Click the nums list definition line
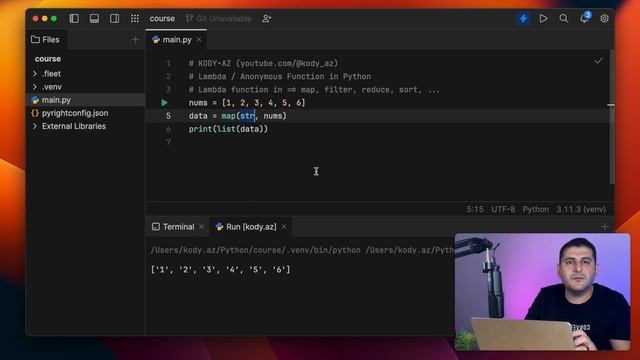Image resolution: width=640 pixels, height=360 pixels. [247, 103]
